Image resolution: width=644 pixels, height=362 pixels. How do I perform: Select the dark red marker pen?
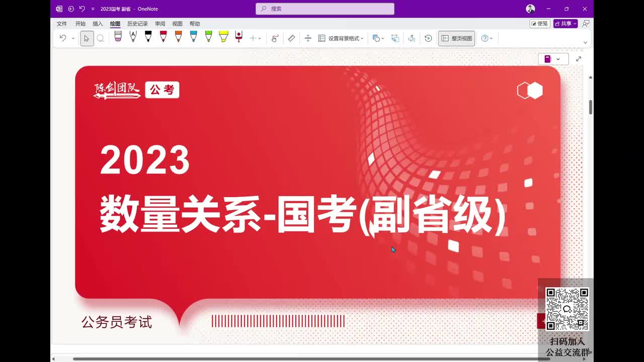[238, 37]
